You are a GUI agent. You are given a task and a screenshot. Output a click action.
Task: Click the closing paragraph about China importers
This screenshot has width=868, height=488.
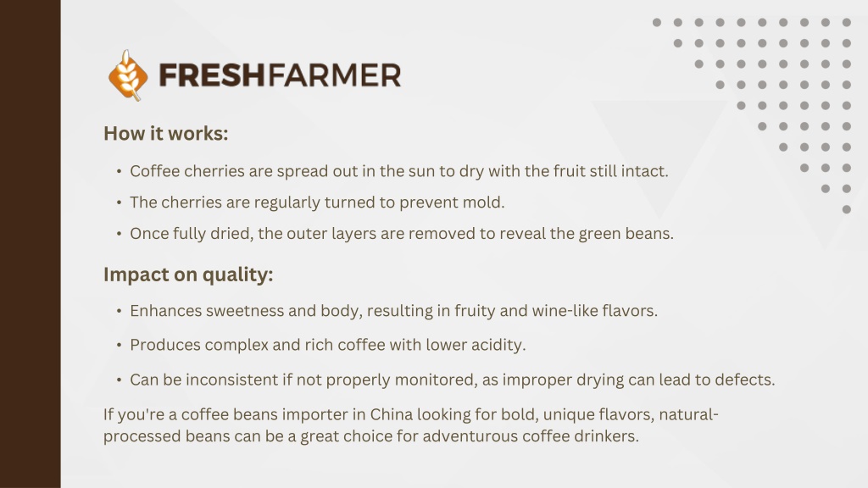411,425
